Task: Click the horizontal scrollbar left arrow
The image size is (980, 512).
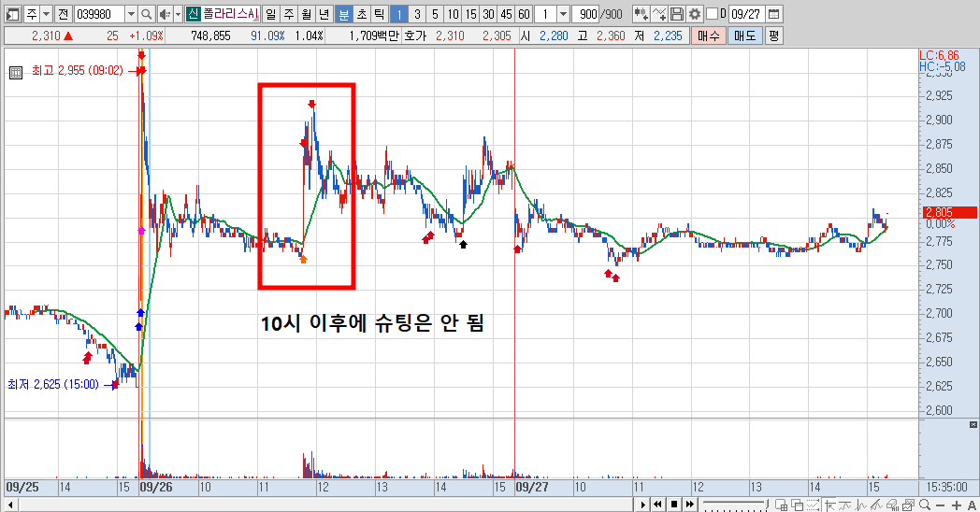Action: point(10,505)
